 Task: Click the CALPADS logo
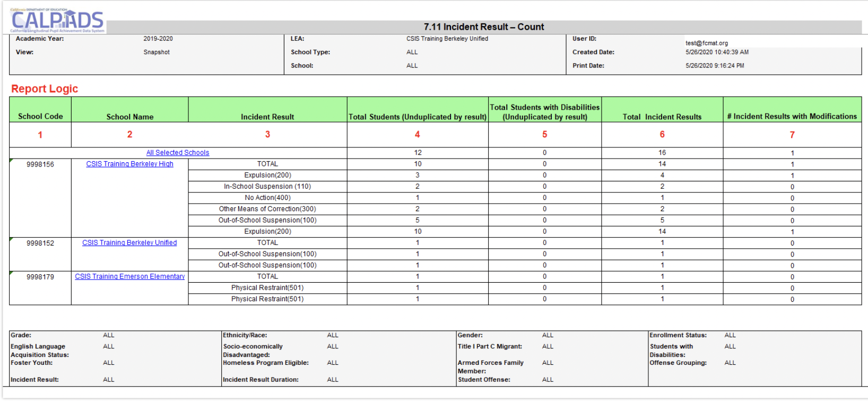[x=57, y=21]
